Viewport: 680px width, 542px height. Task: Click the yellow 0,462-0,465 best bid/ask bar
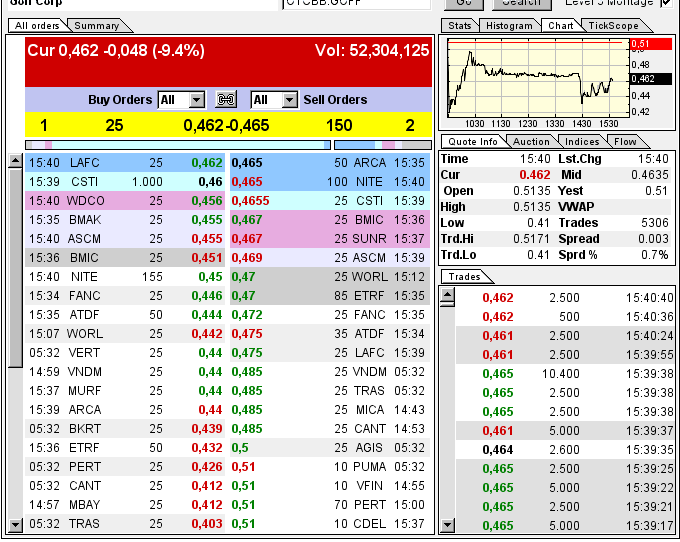tap(229, 125)
